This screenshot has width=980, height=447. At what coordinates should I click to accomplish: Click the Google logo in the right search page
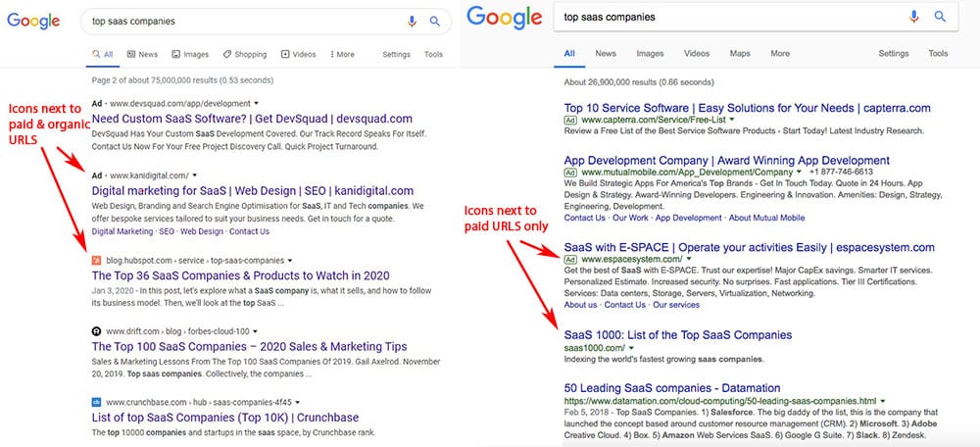[505, 18]
